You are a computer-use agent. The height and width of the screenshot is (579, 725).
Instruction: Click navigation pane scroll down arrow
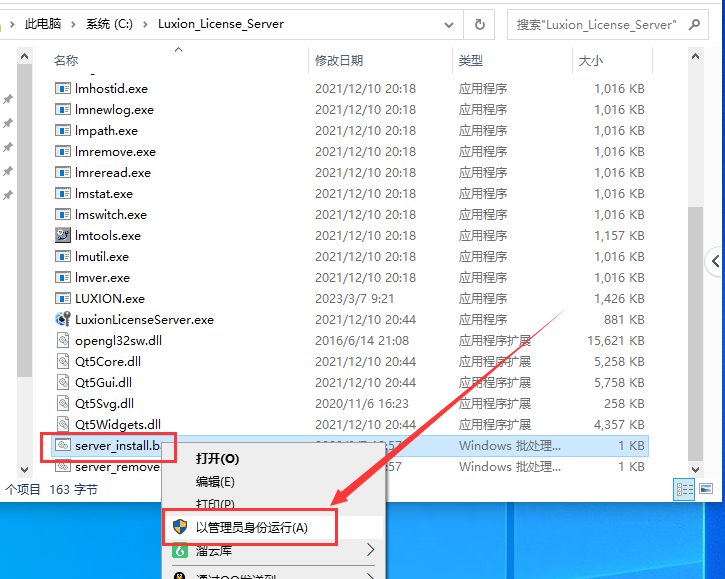point(25,469)
